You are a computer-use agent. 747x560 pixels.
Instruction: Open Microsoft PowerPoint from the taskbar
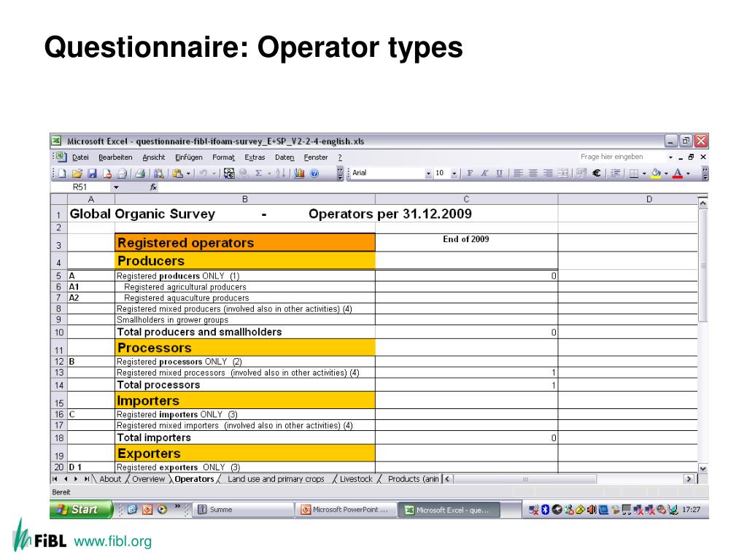[x=346, y=509]
